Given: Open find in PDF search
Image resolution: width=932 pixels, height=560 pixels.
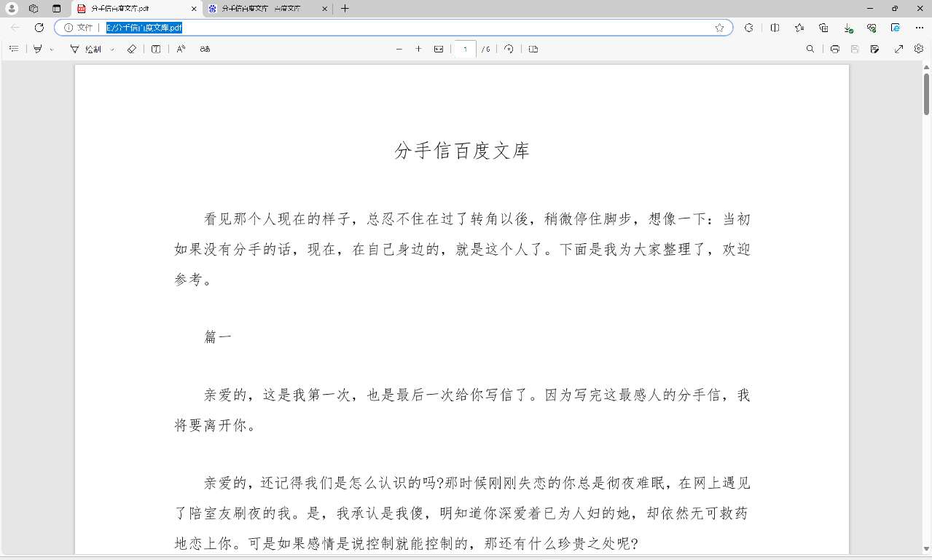Looking at the screenshot, I should (810, 49).
